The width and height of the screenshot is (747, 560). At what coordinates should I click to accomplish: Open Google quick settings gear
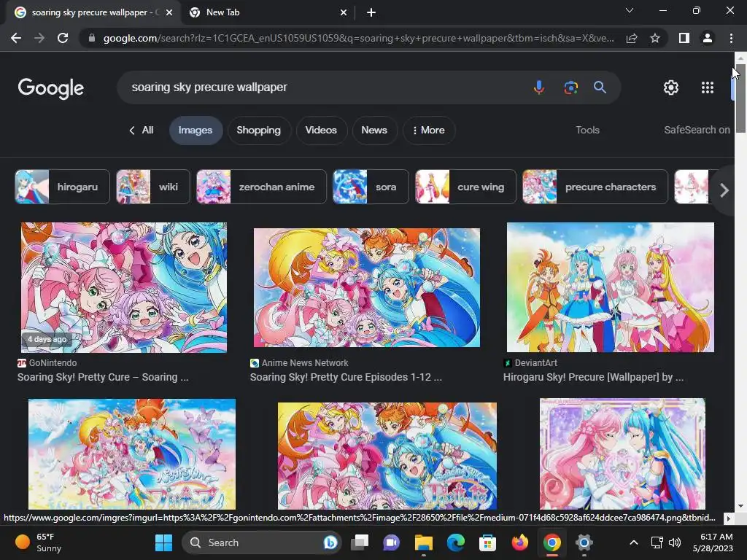coord(671,87)
